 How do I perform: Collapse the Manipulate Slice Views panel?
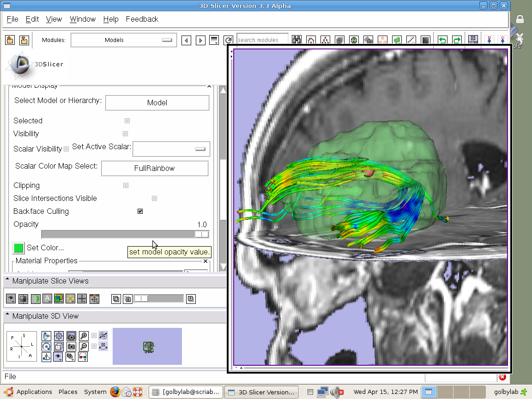click(8, 281)
